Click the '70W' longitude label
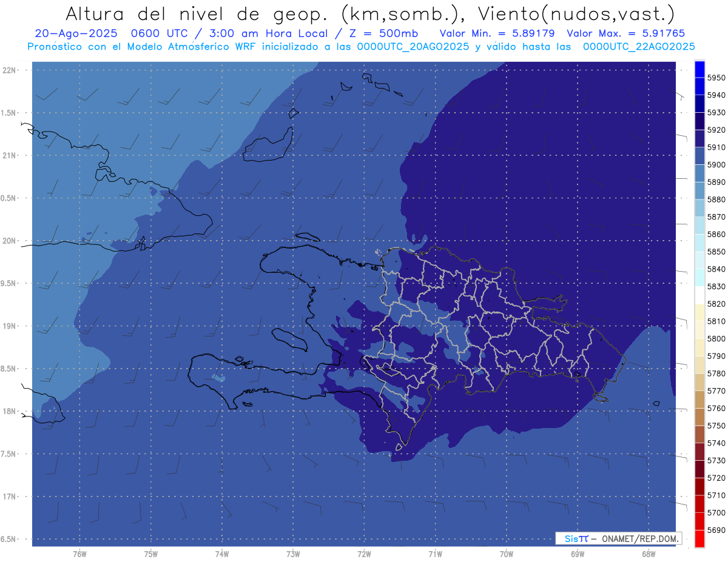Viewport: 728px width, 562px height. pyautogui.click(x=507, y=554)
